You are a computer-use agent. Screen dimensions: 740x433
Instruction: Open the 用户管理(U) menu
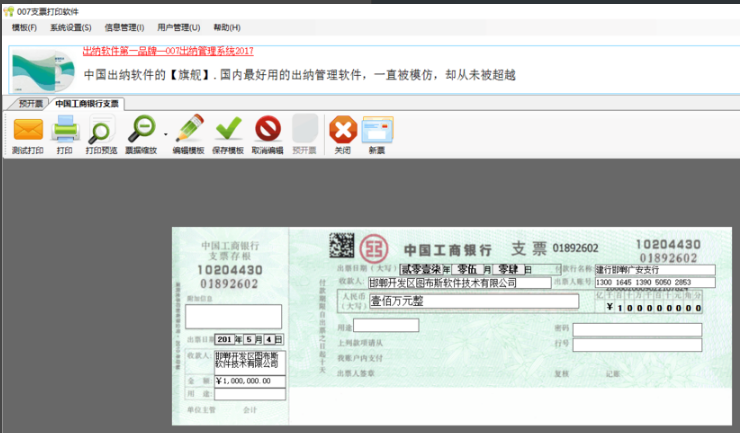(178, 27)
